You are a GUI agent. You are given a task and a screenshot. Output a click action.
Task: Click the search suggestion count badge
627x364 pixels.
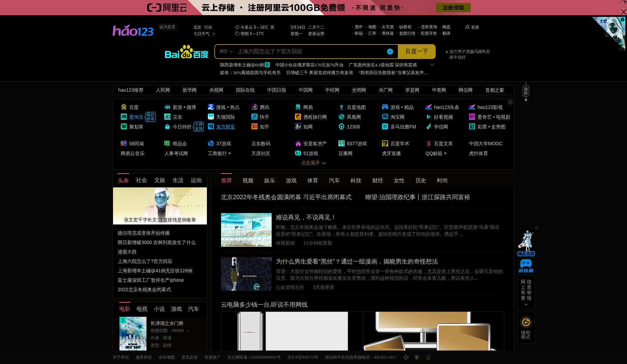point(390,52)
